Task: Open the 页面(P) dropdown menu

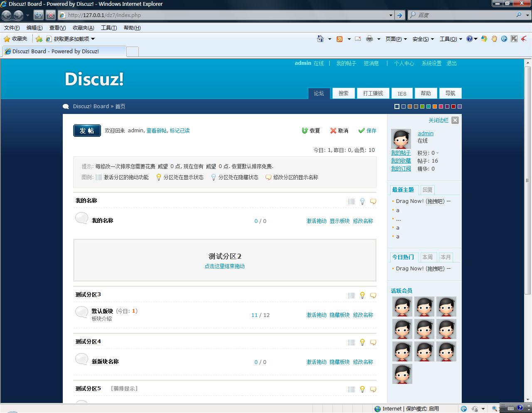Action: tap(396, 39)
